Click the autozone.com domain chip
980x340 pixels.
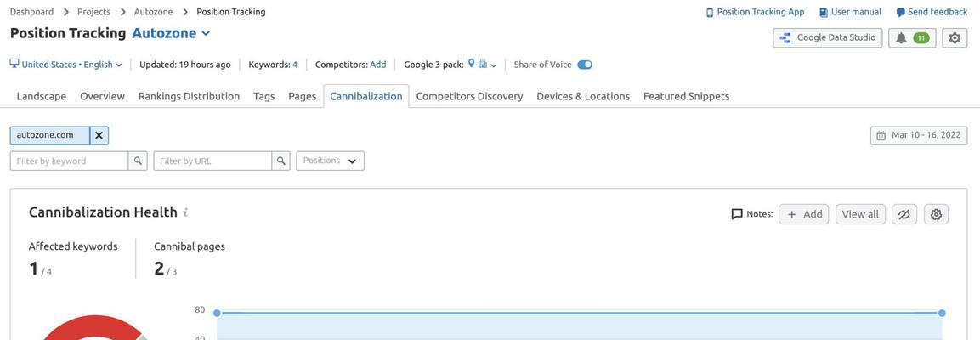(x=49, y=135)
